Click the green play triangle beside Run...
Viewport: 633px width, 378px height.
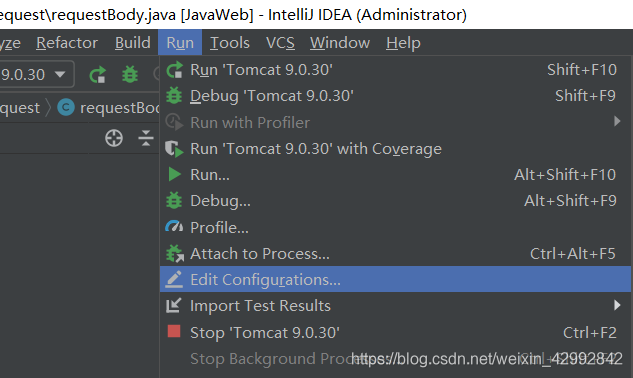174,174
